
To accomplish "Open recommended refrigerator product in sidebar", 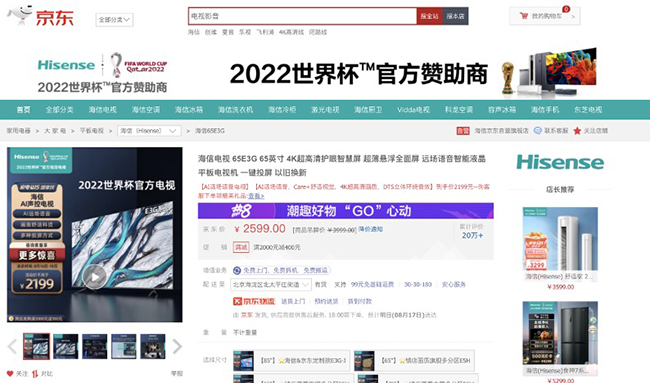I will pyautogui.click(x=560, y=342).
